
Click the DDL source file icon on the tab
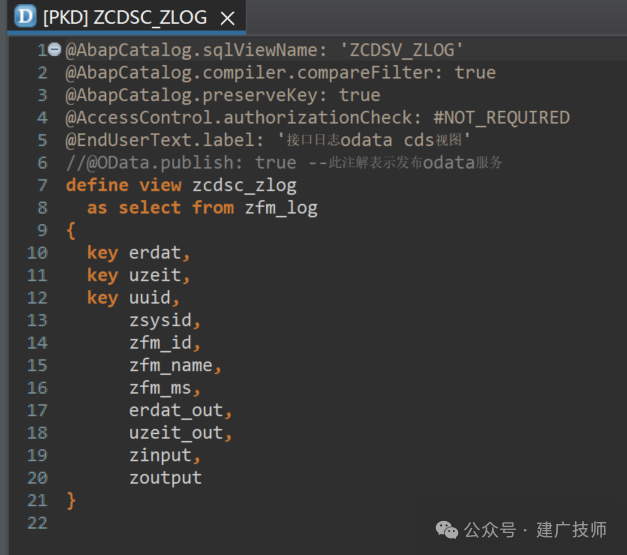[25, 16]
